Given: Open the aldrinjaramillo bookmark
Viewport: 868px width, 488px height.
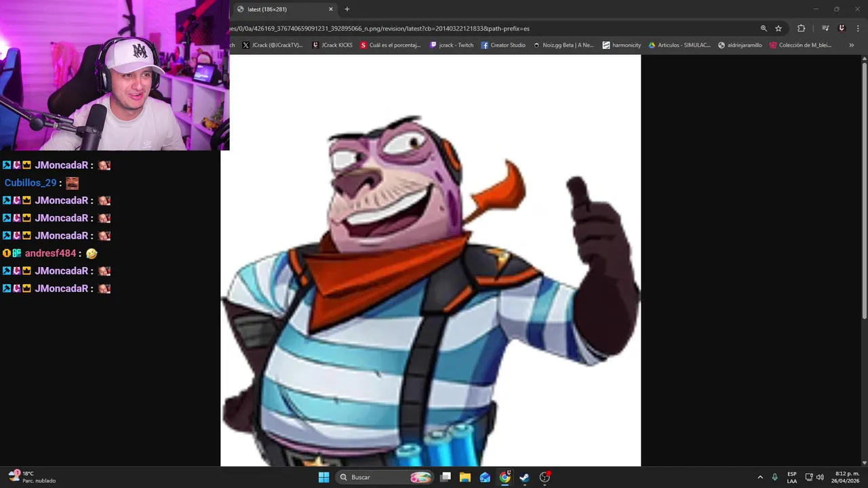Looking at the screenshot, I should (740, 45).
